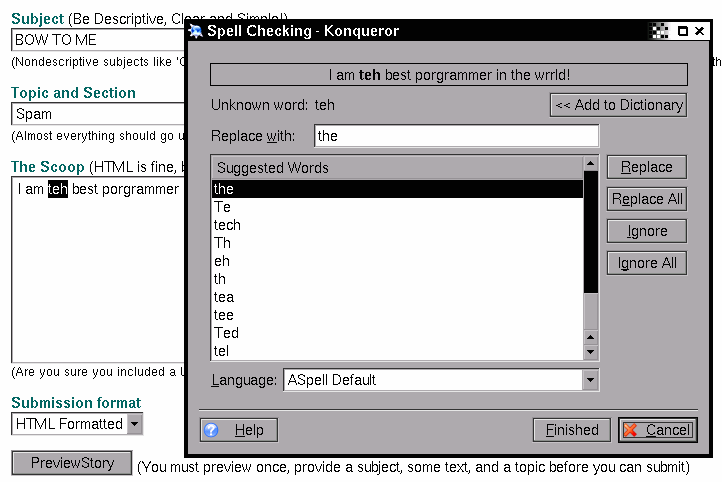Image resolution: width=722 pixels, height=482 pixels.
Task: Click the 'Replace with' text field
Action: [x=456, y=136]
